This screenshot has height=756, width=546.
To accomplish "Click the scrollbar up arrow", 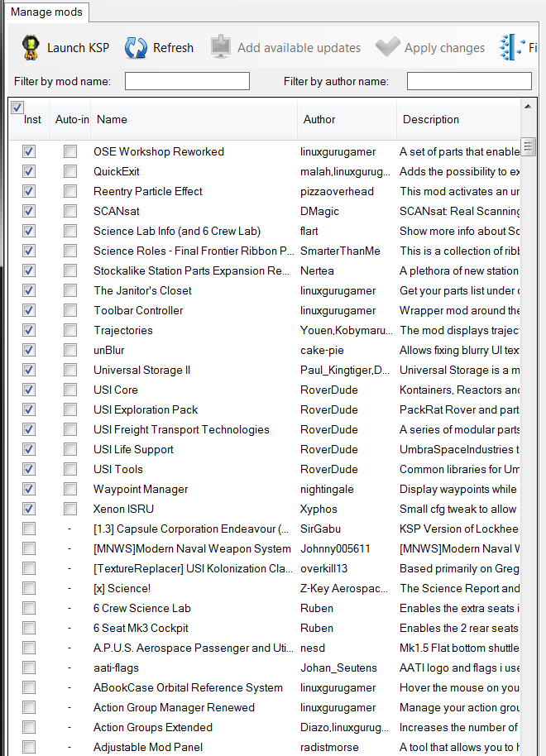I will [x=528, y=106].
